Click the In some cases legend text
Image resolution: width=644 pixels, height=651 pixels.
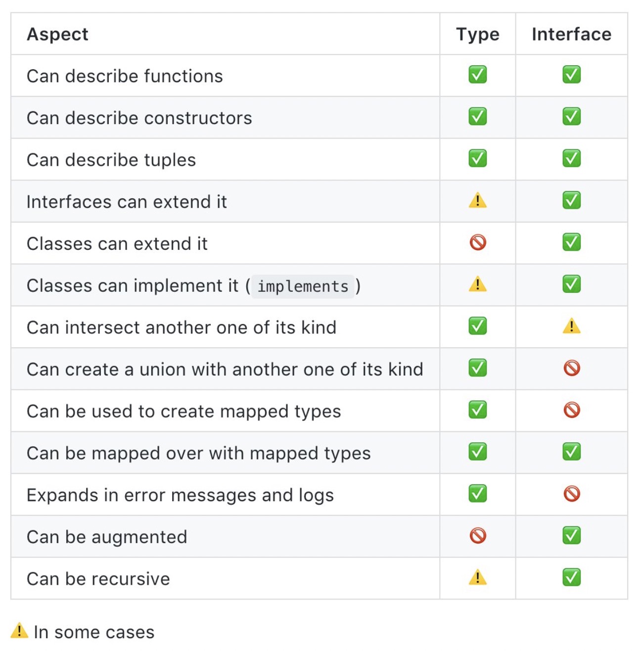(94, 632)
